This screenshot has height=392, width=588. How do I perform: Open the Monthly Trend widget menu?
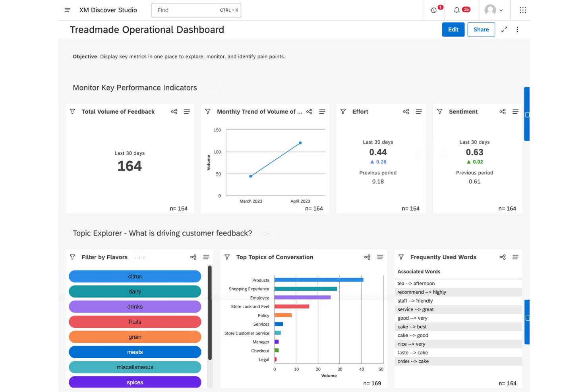coord(322,112)
